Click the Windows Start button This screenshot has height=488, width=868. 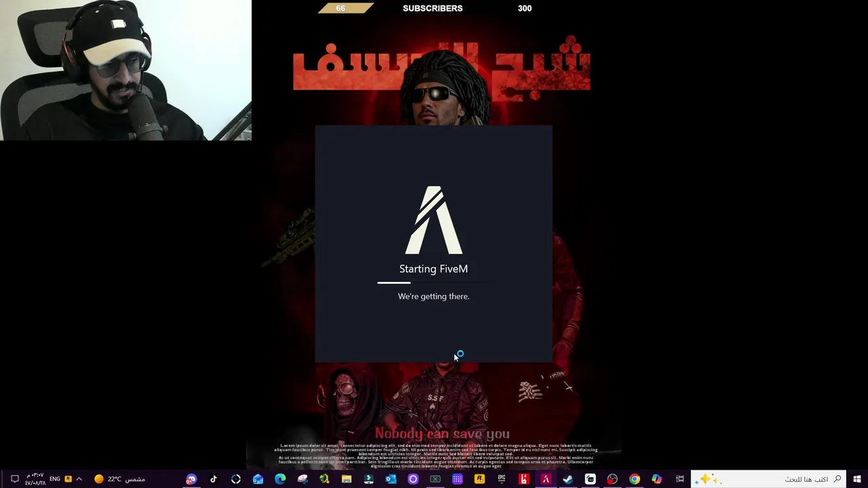coord(857,479)
